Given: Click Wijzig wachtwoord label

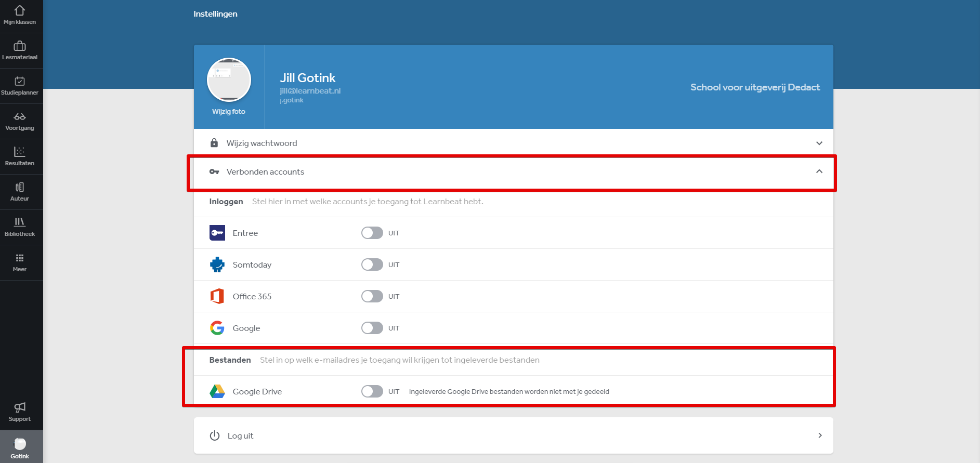Looking at the screenshot, I should 262,143.
